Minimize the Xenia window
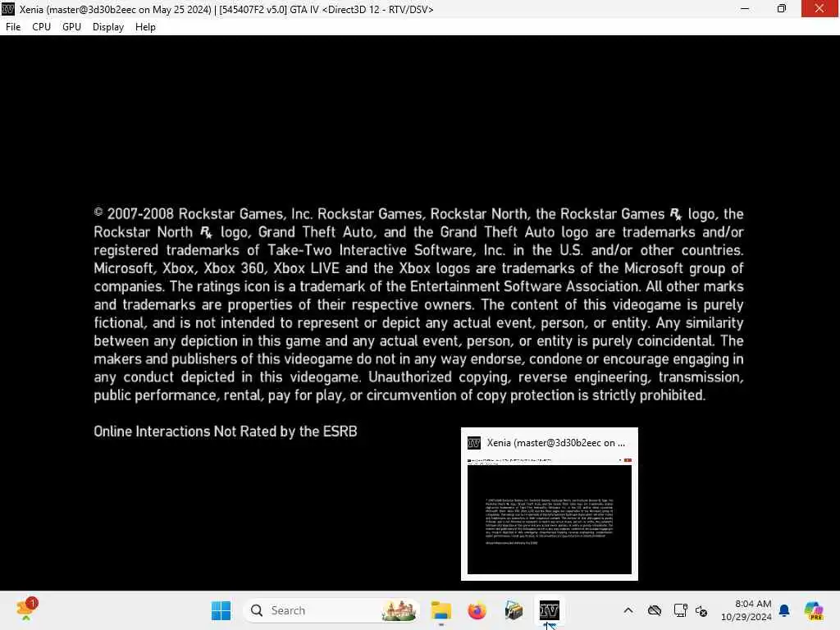840x630 pixels. tap(745, 8)
